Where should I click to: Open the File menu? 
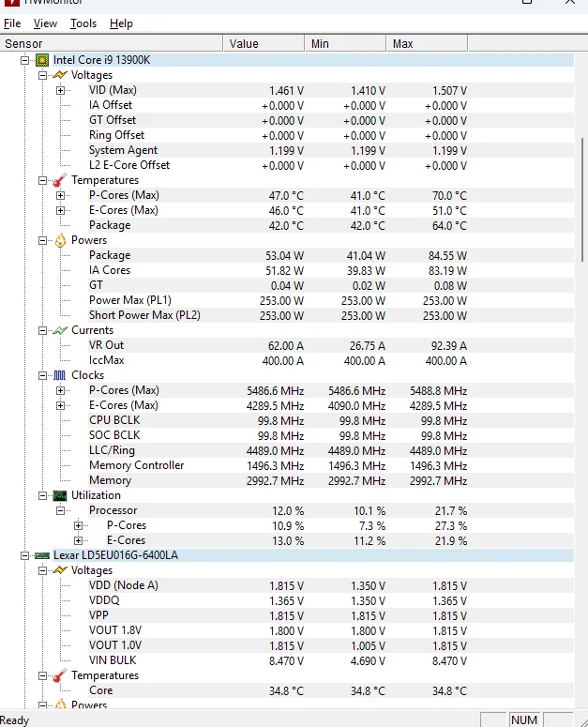pos(12,23)
